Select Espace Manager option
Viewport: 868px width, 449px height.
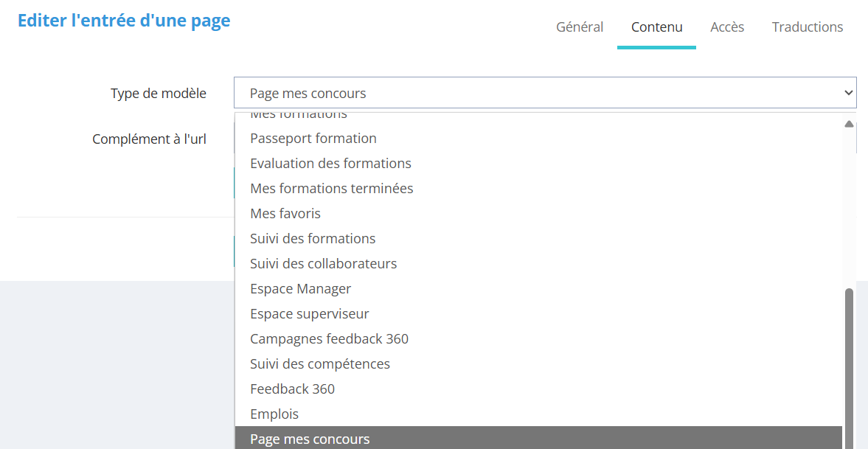tap(300, 289)
